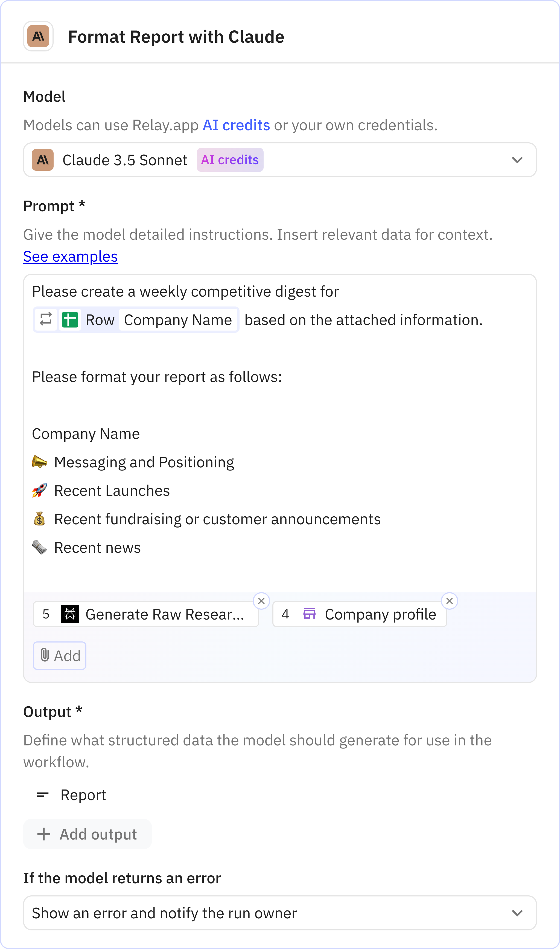560x949 pixels.
Task: Click the storefront icon on Company profile chip
Action: (x=310, y=613)
